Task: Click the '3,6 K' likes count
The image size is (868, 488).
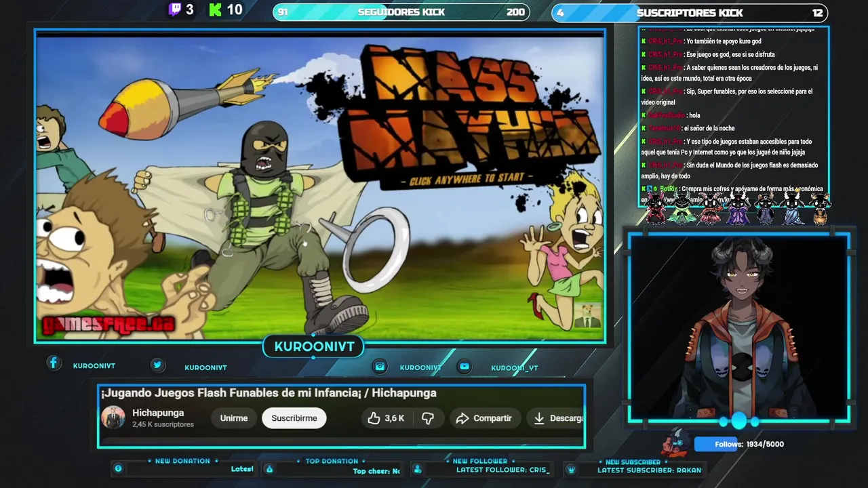Action: [394, 418]
